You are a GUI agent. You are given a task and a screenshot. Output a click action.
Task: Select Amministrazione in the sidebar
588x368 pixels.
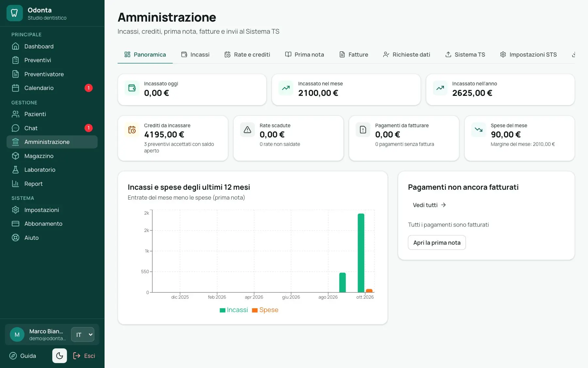click(x=52, y=142)
